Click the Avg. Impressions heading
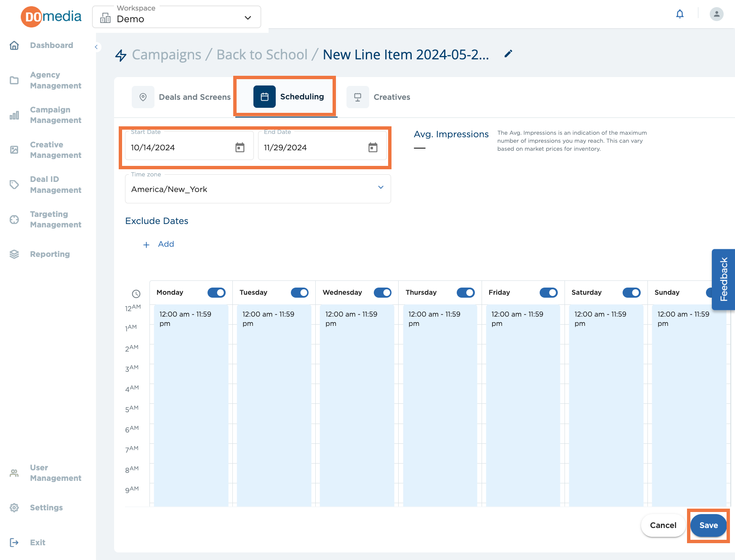Screen dimensions: 735x560 coord(451,134)
